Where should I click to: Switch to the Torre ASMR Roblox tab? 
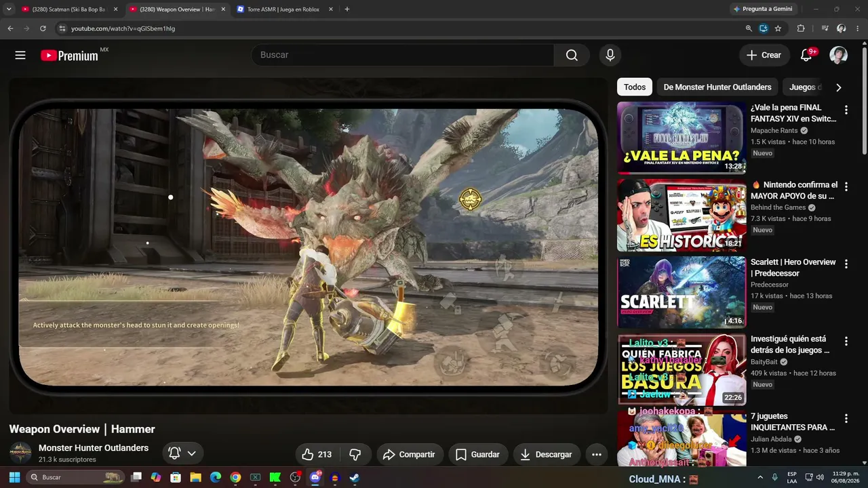pyautogui.click(x=285, y=9)
